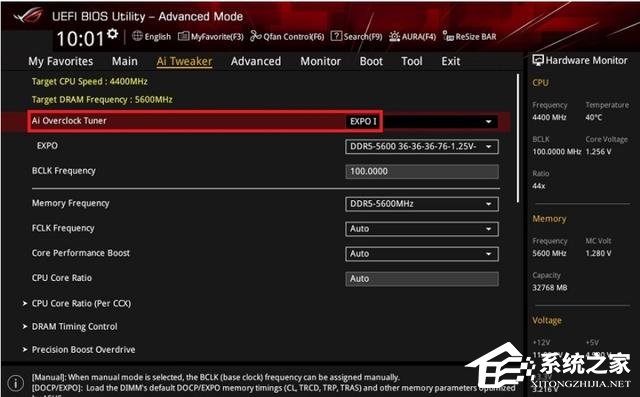
Task: Open Qfan Control(F6) fan icon
Action: (256, 36)
